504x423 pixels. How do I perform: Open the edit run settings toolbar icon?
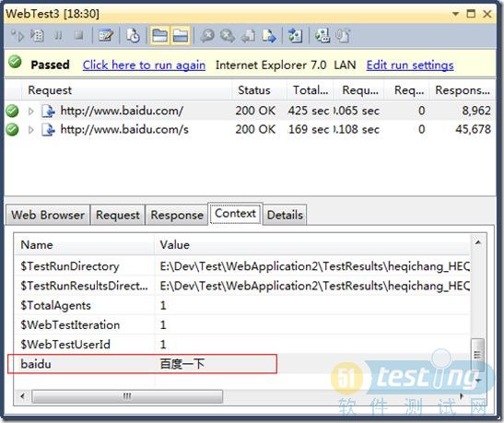[106, 35]
